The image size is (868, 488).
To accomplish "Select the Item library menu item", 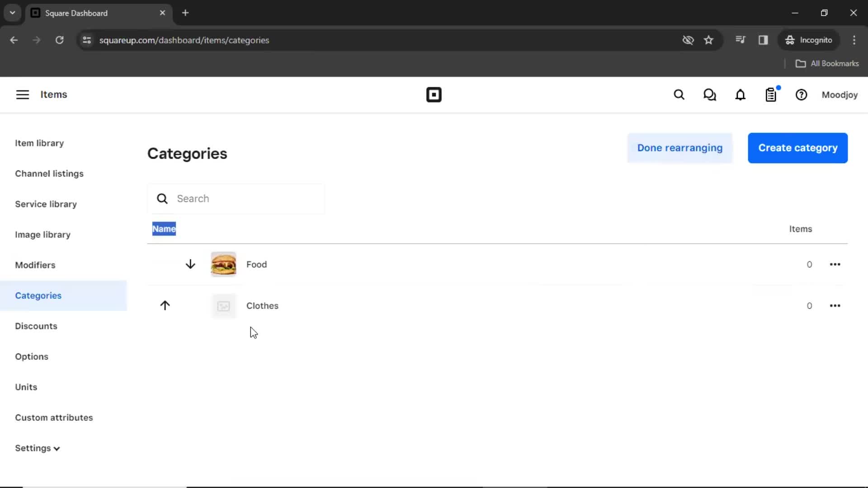I will point(39,143).
